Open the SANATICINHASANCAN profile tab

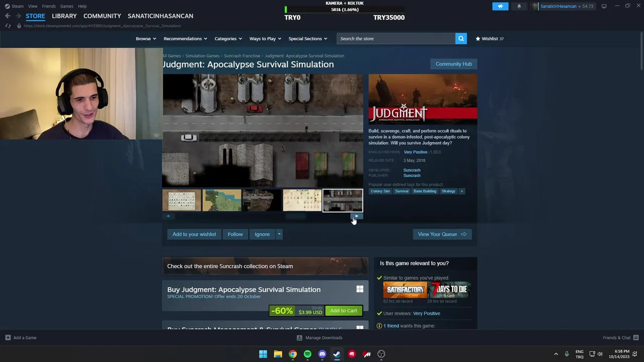(x=160, y=16)
